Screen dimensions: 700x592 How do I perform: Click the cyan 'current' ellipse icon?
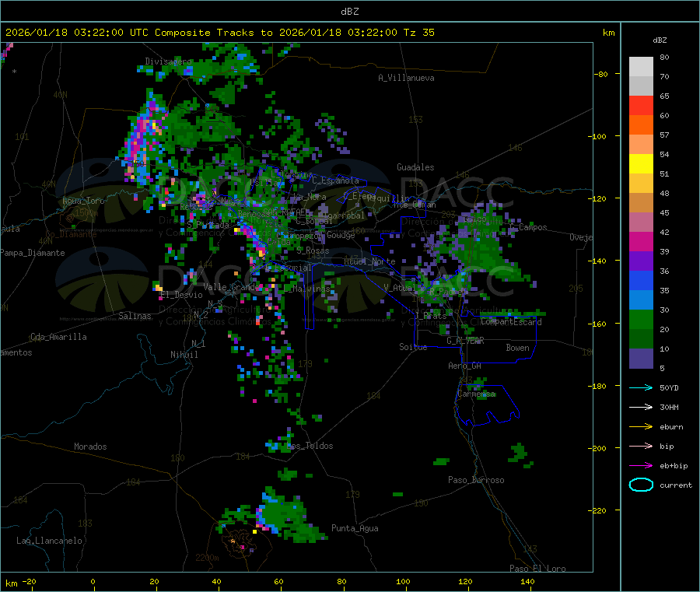click(641, 485)
